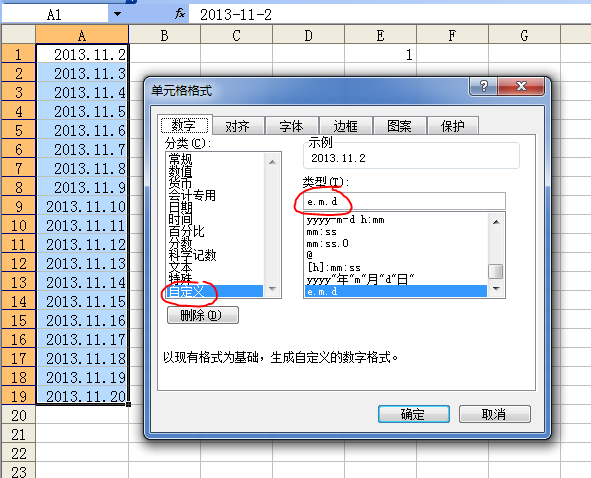Click the select-all corner box
This screenshot has width=591, height=478.
coord(18,34)
